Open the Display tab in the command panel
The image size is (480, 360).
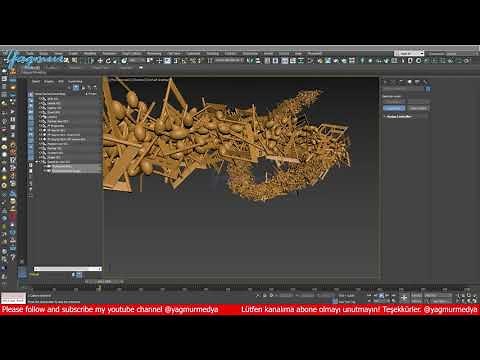[417, 82]
